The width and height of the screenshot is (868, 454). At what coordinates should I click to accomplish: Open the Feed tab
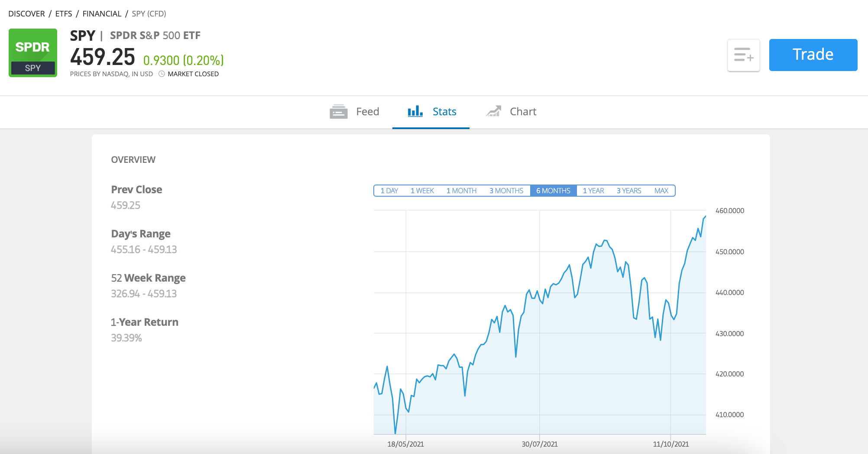[x=354, y=112]
